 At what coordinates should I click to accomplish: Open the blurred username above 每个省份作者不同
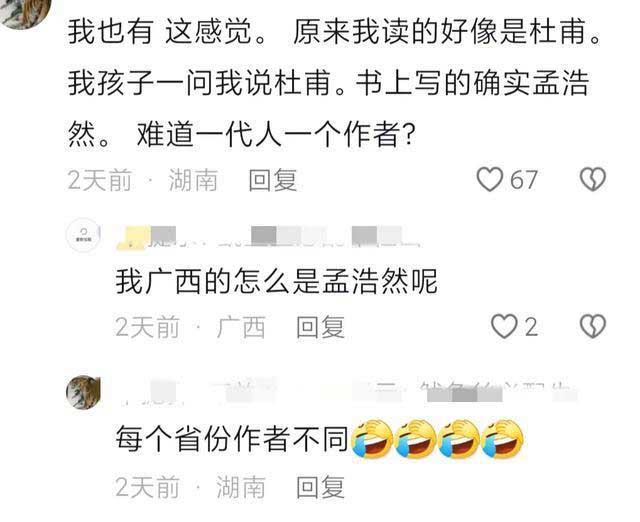347,393
